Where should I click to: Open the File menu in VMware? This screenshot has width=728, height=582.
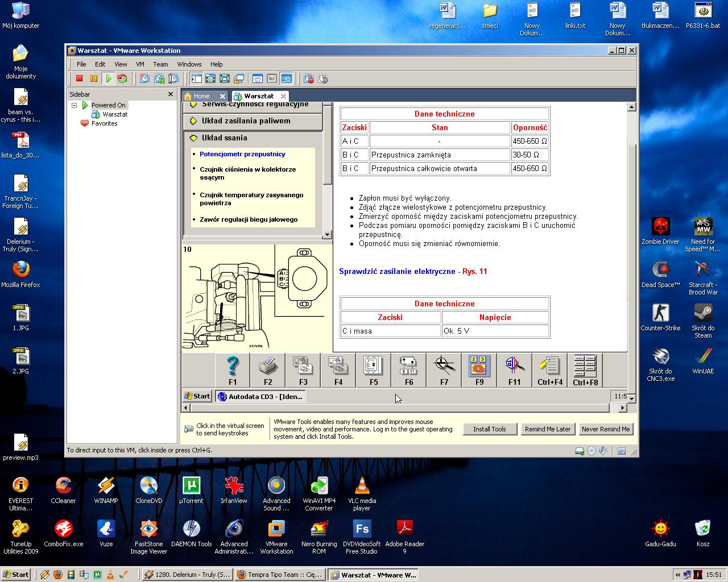click(81, 64)
